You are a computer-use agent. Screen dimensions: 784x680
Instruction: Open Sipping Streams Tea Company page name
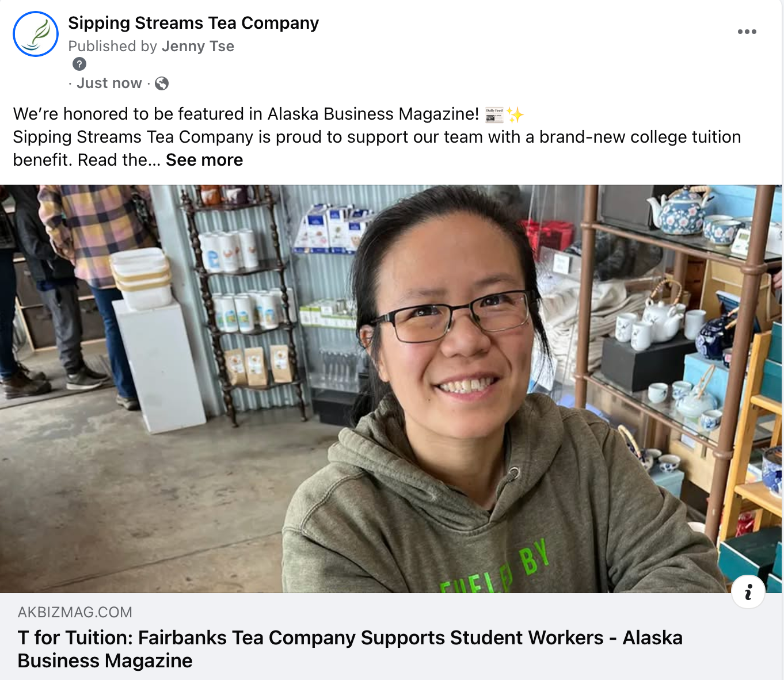(x=193, y=23)
